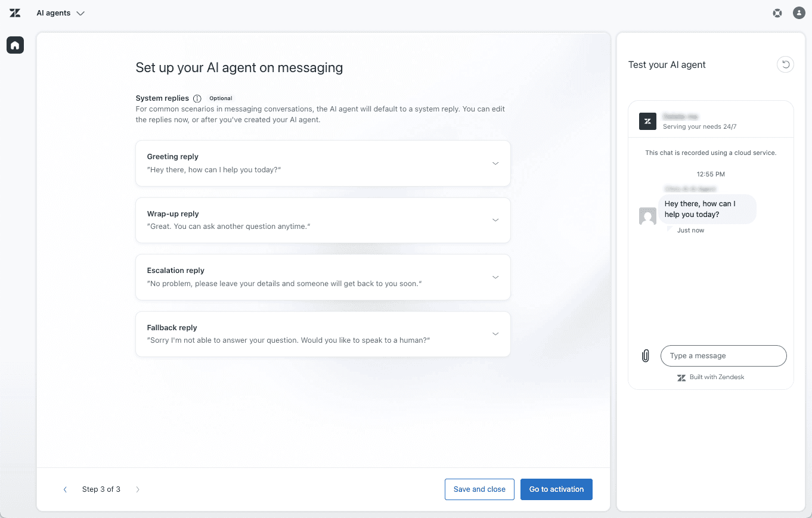Click the Test your AI agent heading
Screen dimensions: 812x518
coord(667,65)
